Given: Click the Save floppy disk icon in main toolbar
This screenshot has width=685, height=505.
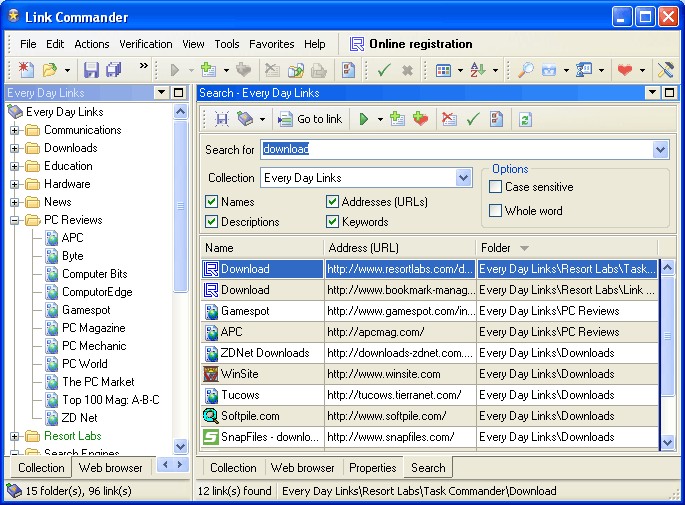Looking at the screenshot, I should click(91, 70).
